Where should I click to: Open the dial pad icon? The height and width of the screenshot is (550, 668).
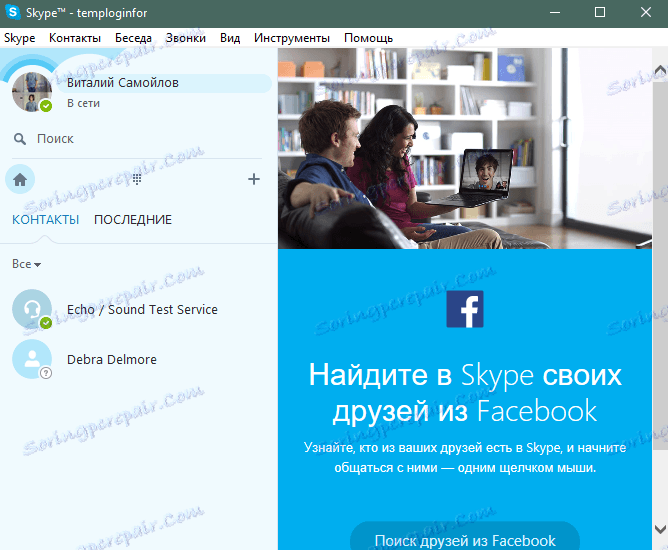[x=137, y=179]
